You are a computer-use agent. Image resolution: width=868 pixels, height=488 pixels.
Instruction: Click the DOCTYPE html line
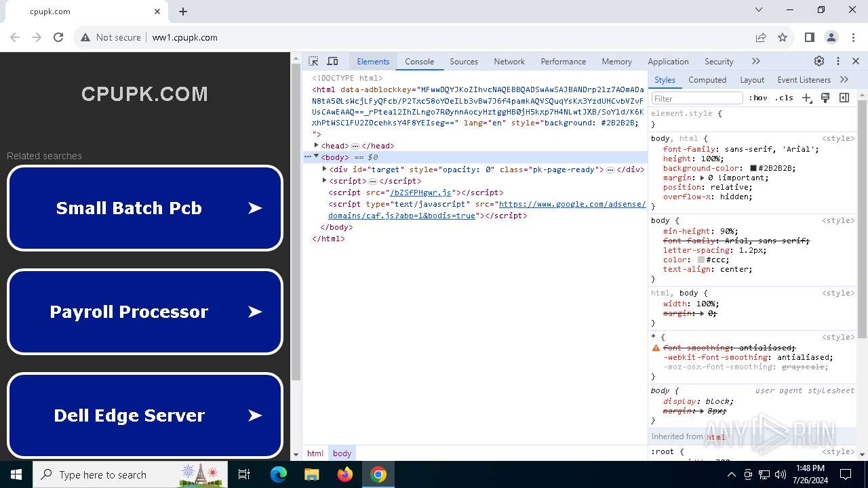[x=347, y=78]
